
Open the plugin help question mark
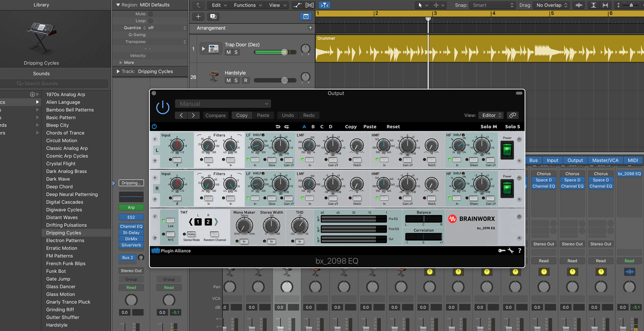[x=519, y=251]
